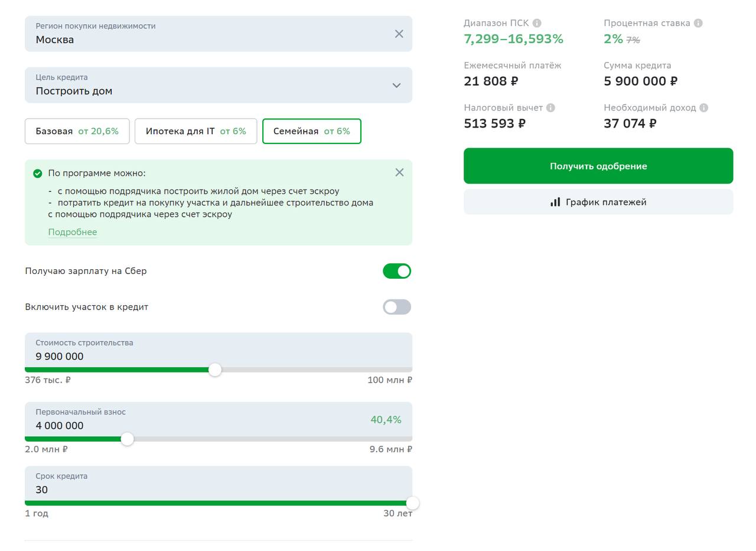Enable Включить участок в кредит toggle
756x551 pixels.
pyautogui.click(x=397, y=307)
